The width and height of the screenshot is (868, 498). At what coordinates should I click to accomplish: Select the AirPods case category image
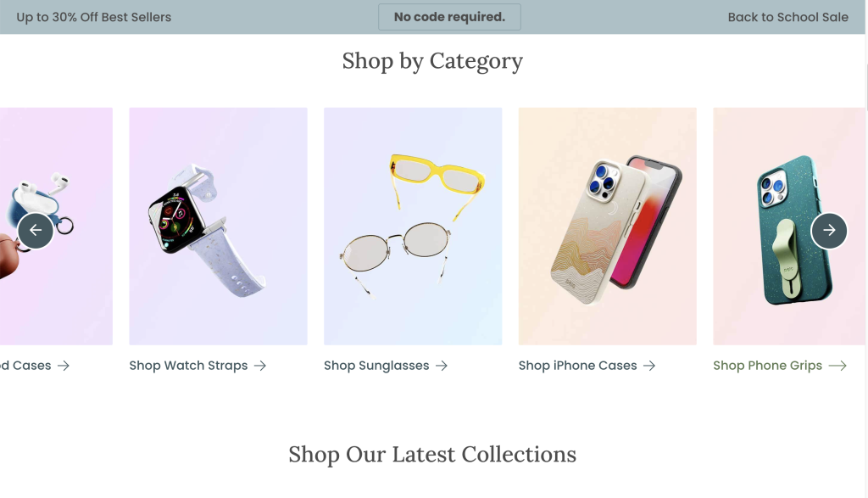pyautogui.click(x=56, y=226)
